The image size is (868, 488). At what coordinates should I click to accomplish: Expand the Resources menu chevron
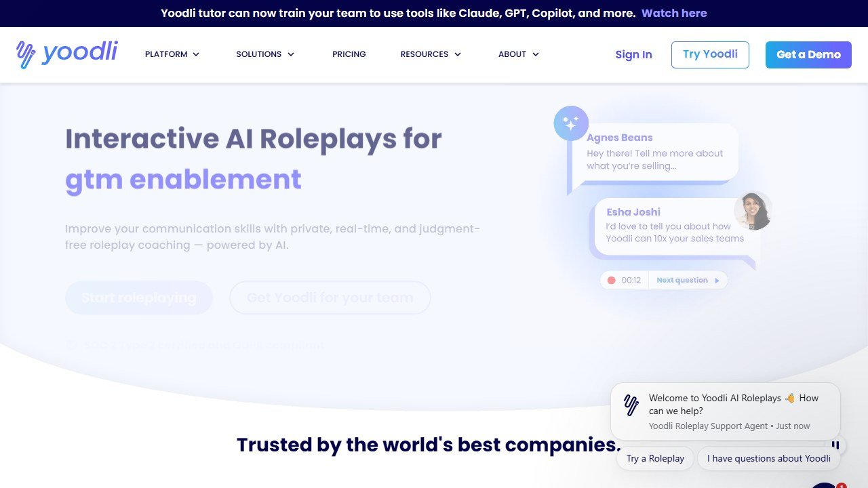pos(458,54)
